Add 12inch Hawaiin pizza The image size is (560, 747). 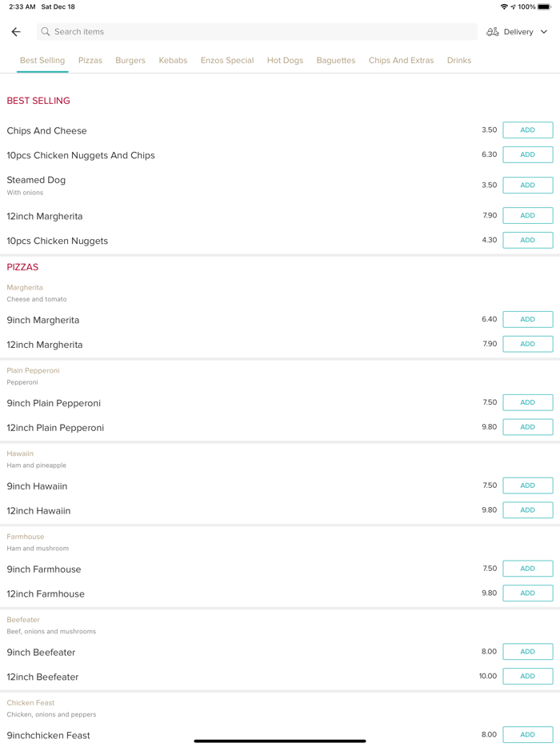point(527,509)
